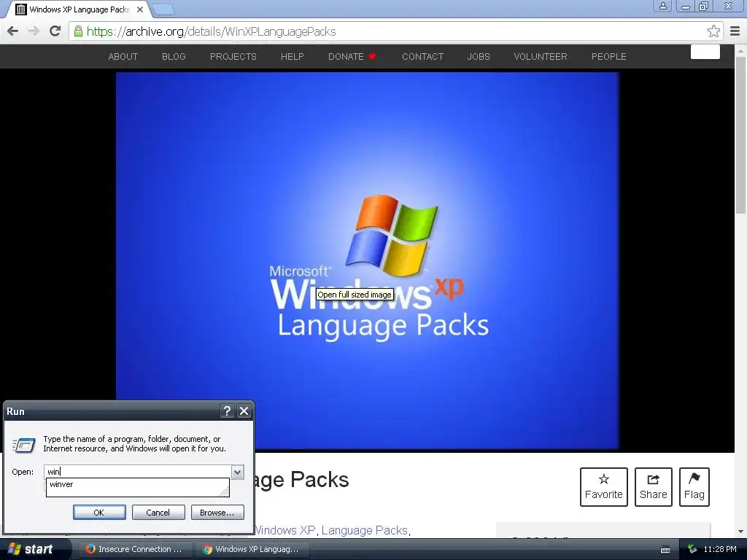Open the JOBS nav link

pos(479,57)
